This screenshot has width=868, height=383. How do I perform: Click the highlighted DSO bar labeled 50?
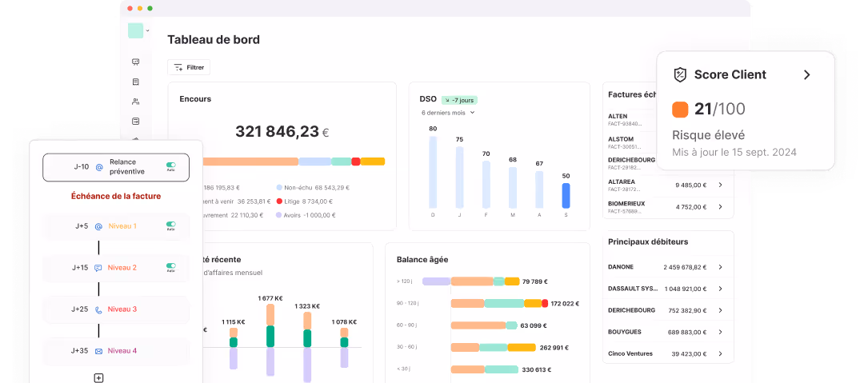[x=566, y=195]
